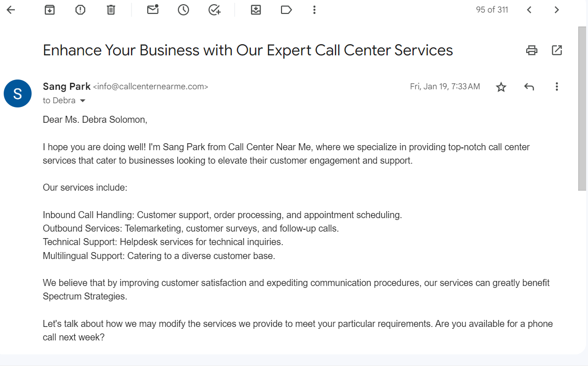Add this email to Tasks
This screenshot has width=588, height=366.
point(214,10)
